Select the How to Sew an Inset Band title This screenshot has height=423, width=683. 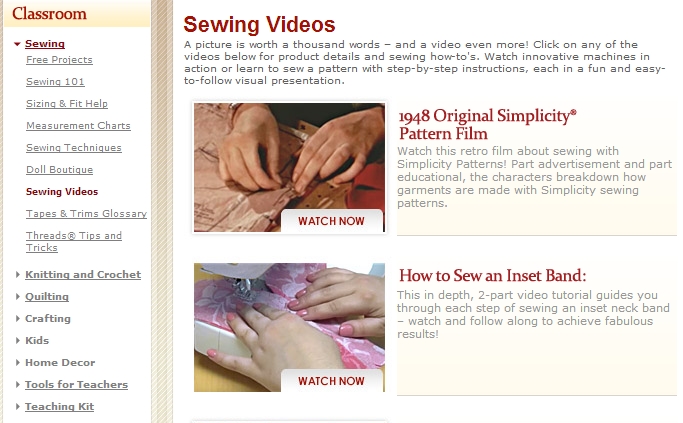point(493,275)
